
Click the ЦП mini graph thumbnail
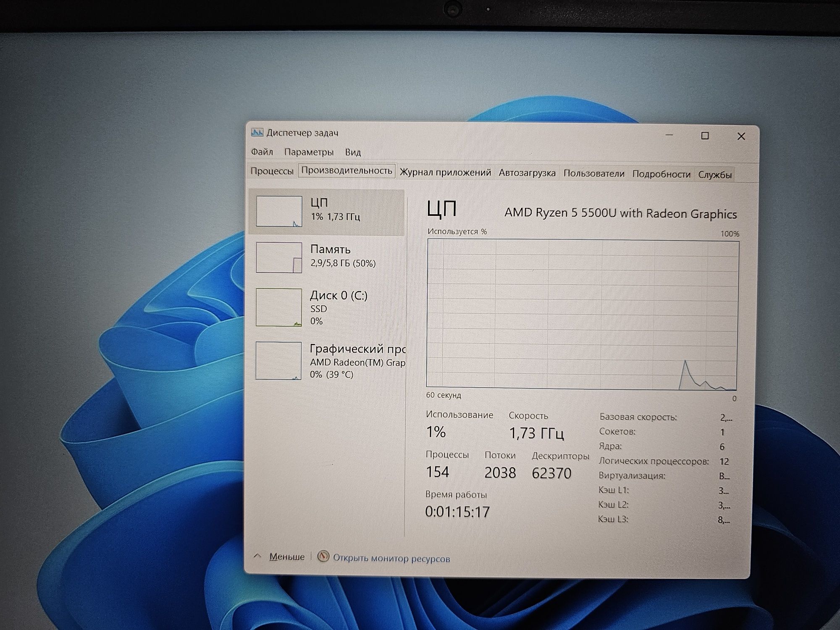point(279,211)
